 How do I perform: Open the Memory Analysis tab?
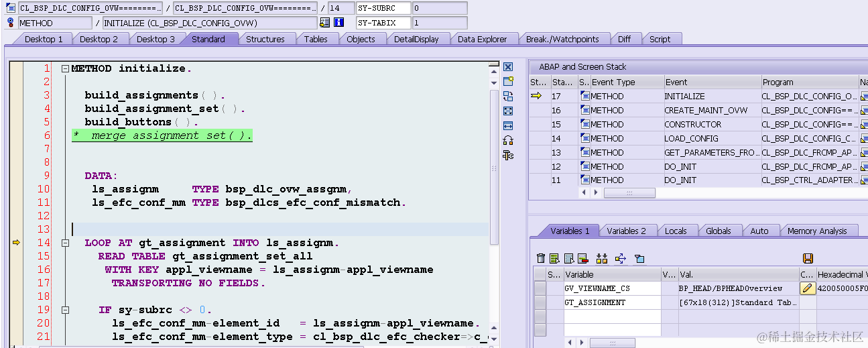point(817,231)
